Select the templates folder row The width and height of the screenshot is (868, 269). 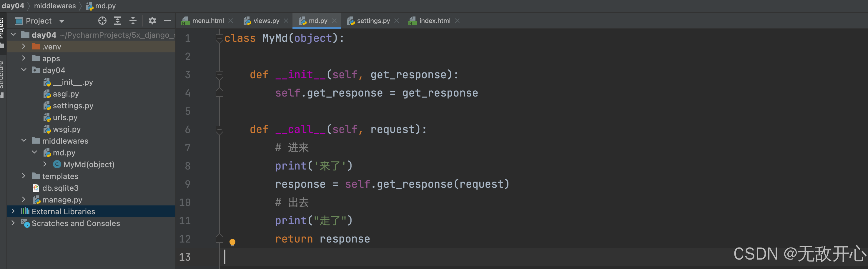click(91, 176)
